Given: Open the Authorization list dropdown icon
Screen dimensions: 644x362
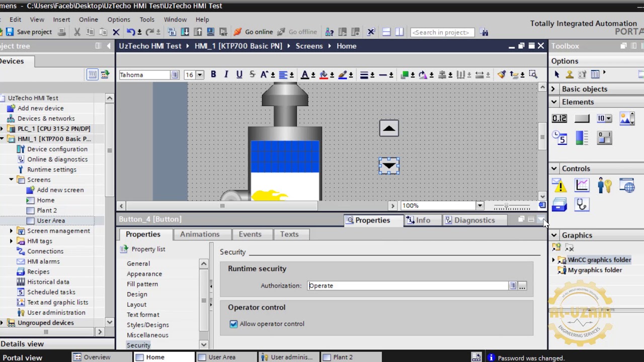Looking at the screenshot, I should point(513,286).
